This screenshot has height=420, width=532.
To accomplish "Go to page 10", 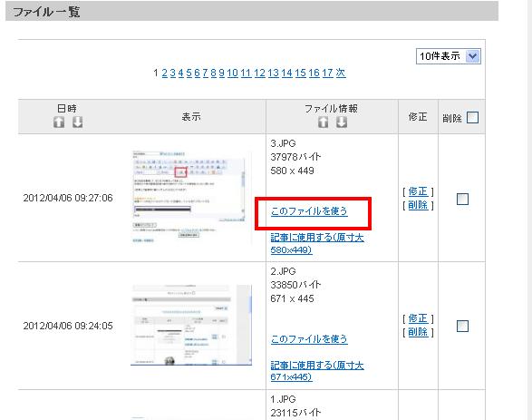I will [x=232, y=73].
